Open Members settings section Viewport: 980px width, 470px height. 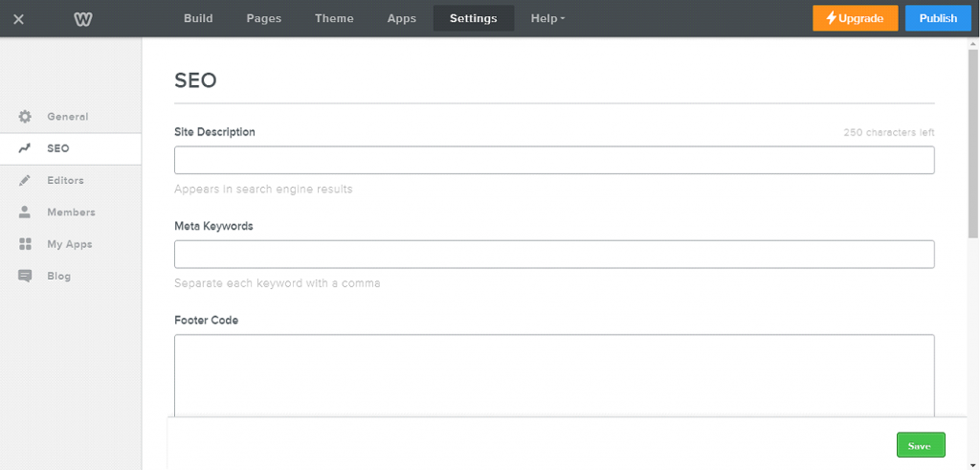pos(71,212)
